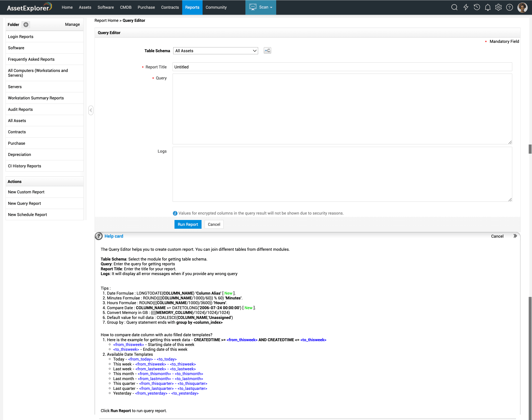Go to the Purchase menu tab
The image size is (532, 420).
click(x=146, y=7)
